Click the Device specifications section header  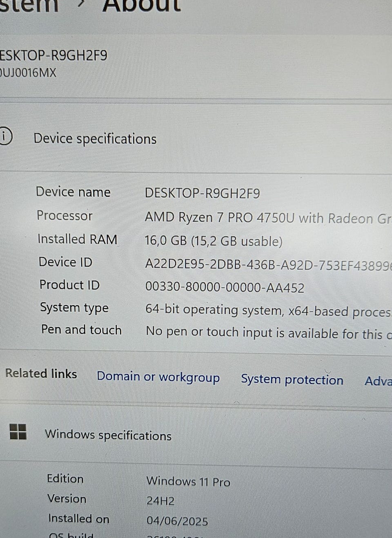95,139
